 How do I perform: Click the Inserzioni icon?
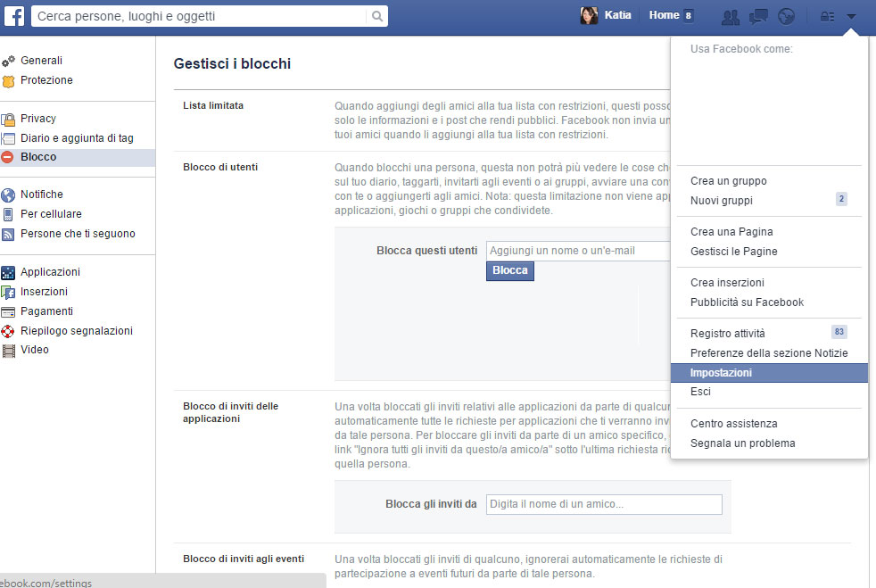pos(8,293)
